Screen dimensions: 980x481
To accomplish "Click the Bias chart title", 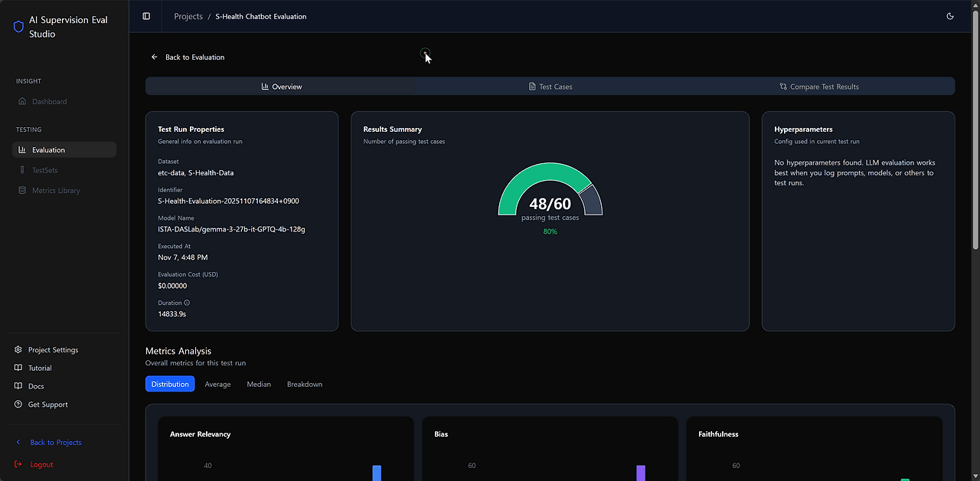I will click(x=441, y=434).
